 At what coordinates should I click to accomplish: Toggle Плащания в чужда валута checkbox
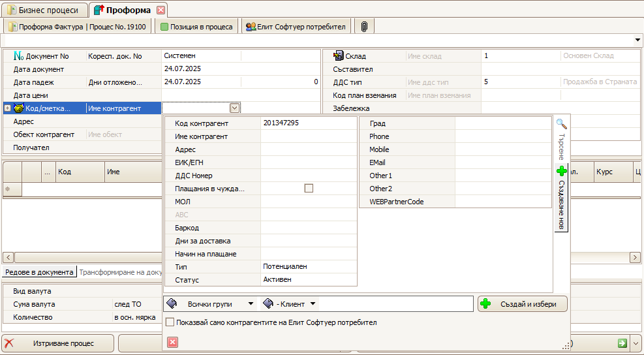(309, 189)
